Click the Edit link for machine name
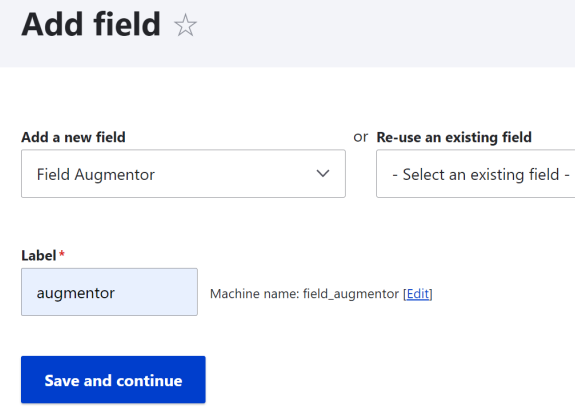This screenshot has height=418, width=575. pos(418,294)
